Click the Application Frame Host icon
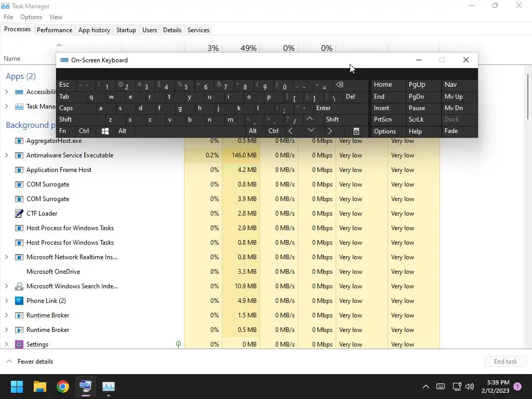Image resolution: width=532 pixels, height=399 pixels. (19, 170)
